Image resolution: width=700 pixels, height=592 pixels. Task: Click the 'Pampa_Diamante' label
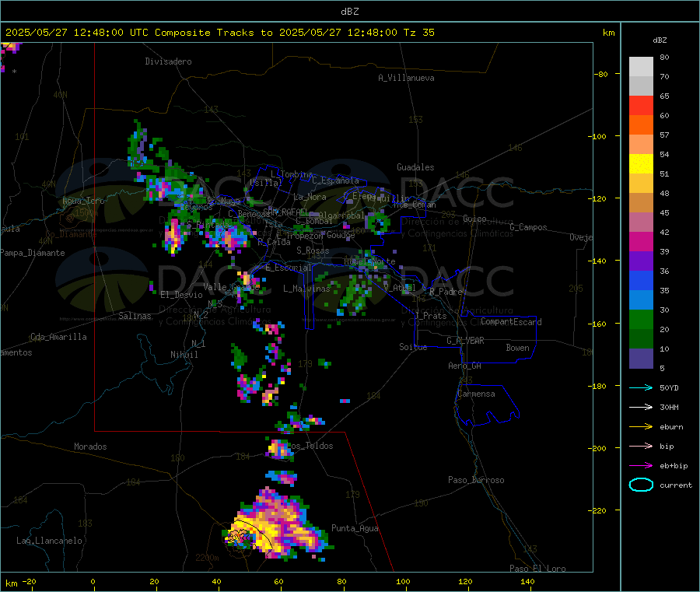pos(33,253)
